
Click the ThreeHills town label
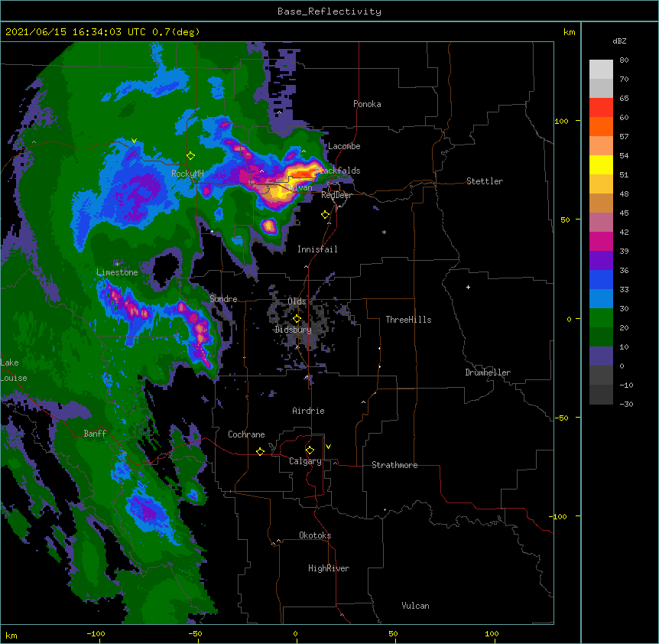tap(408, 320)
